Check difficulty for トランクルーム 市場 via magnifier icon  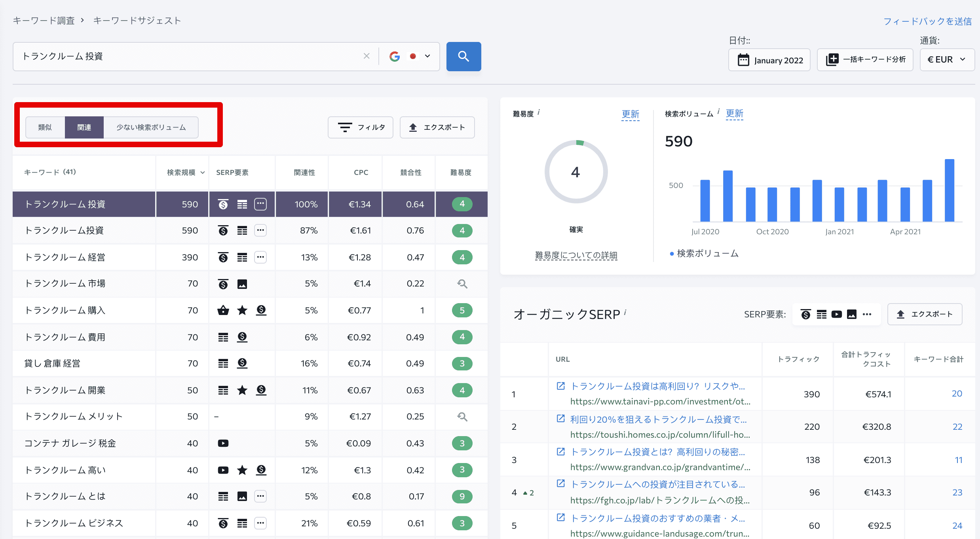[x=462, y=284]
